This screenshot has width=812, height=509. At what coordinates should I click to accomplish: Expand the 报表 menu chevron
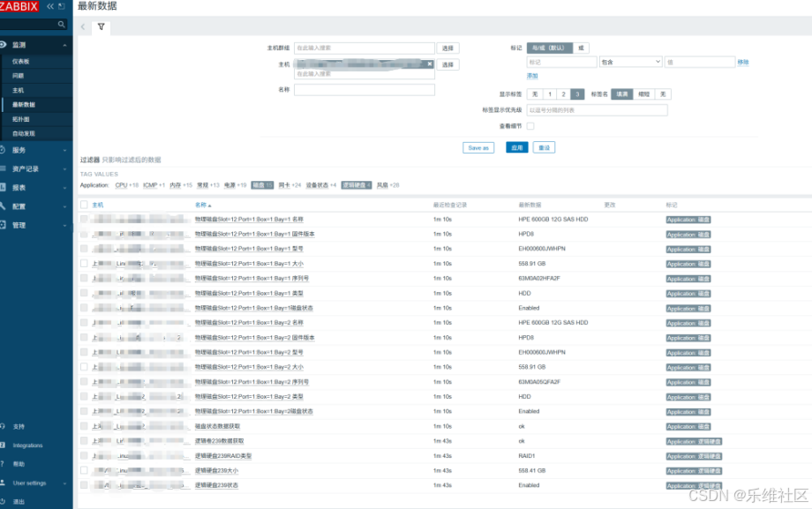(64, 187)
